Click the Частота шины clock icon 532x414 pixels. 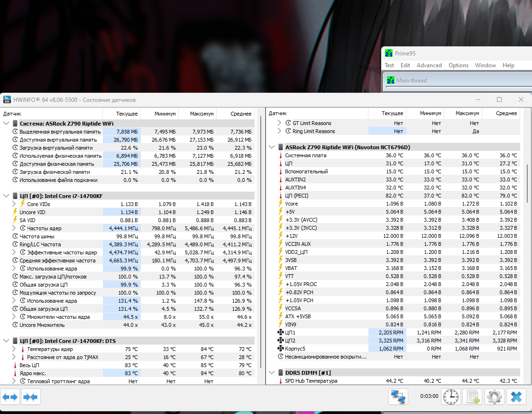point(15,236)
